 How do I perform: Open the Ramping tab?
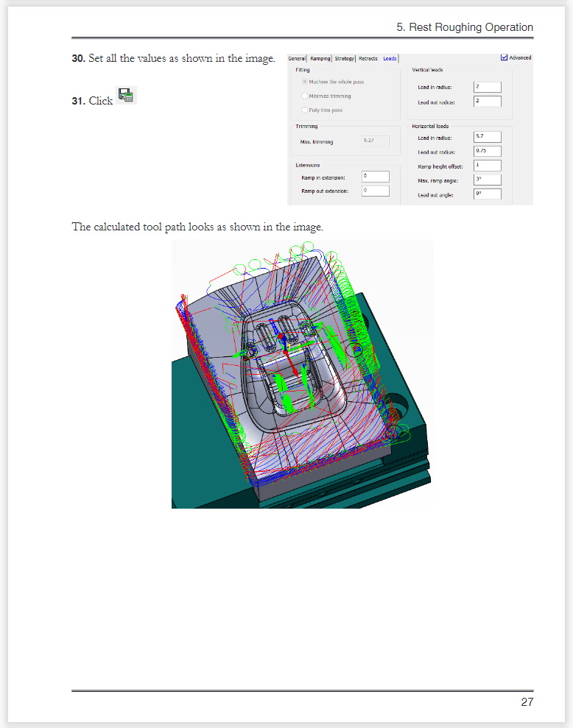pos(320,58)
